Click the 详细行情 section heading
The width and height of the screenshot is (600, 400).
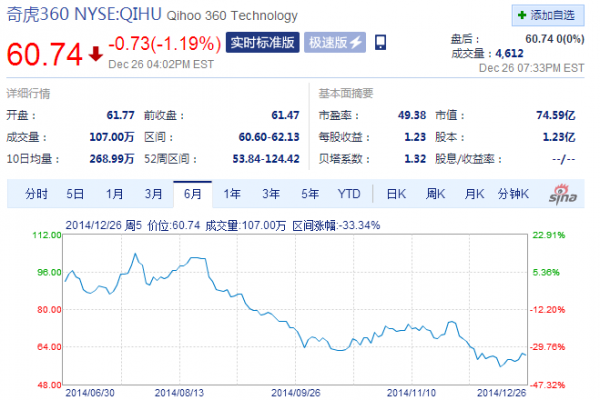[28, 93]
